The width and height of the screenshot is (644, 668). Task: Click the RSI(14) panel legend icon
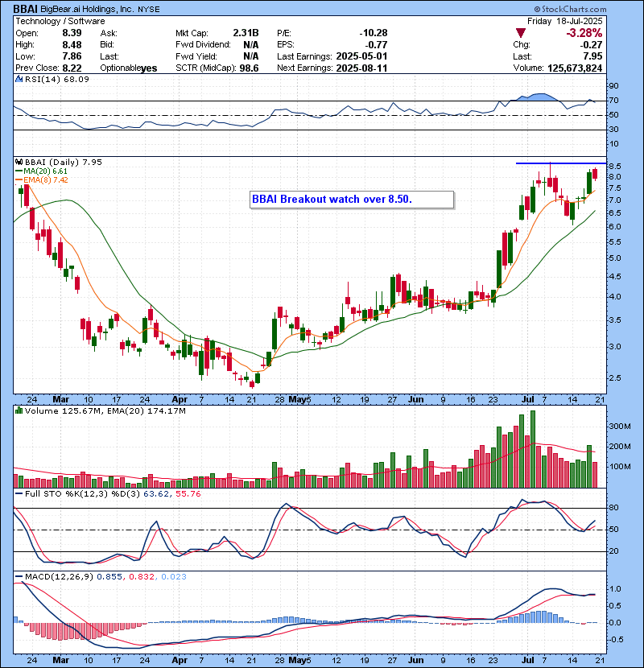19,79
